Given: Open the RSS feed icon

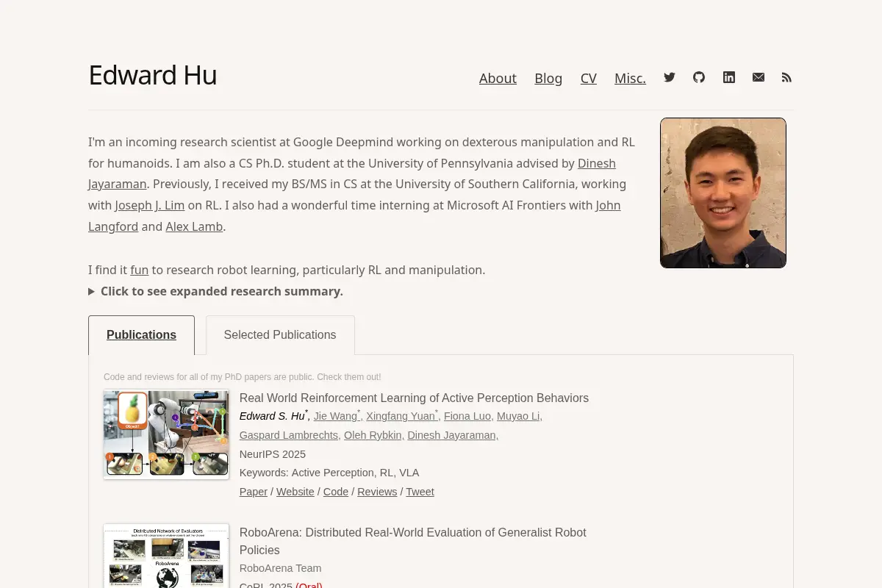Looking at the screenshot, I should [x=786, y=77].
